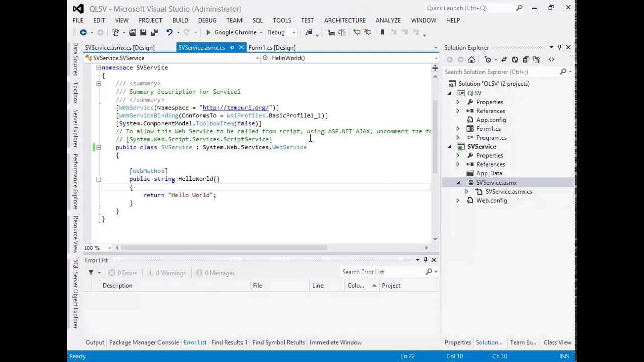Uncomment the selected lines icon
Image resolution: width=644 pixels, height=362 pixels.
(368, 32)
